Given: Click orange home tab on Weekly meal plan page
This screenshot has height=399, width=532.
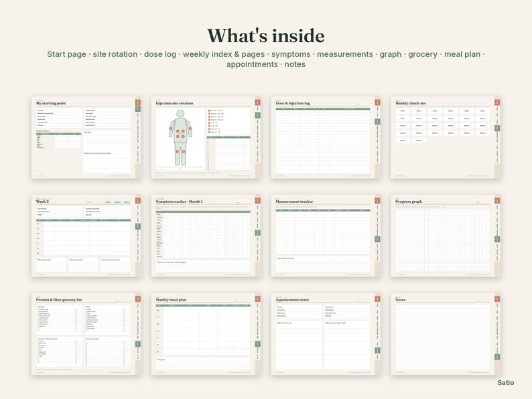Looking at the screenshot, I should click(258, 299).
